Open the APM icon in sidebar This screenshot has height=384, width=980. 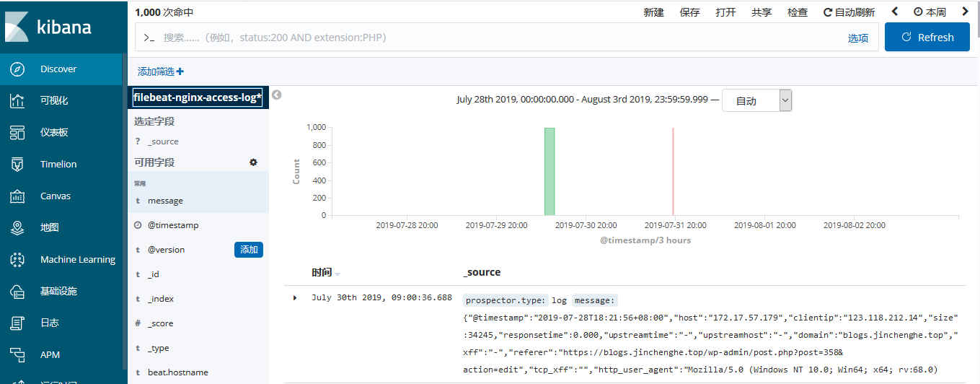(x=18, y=355)
